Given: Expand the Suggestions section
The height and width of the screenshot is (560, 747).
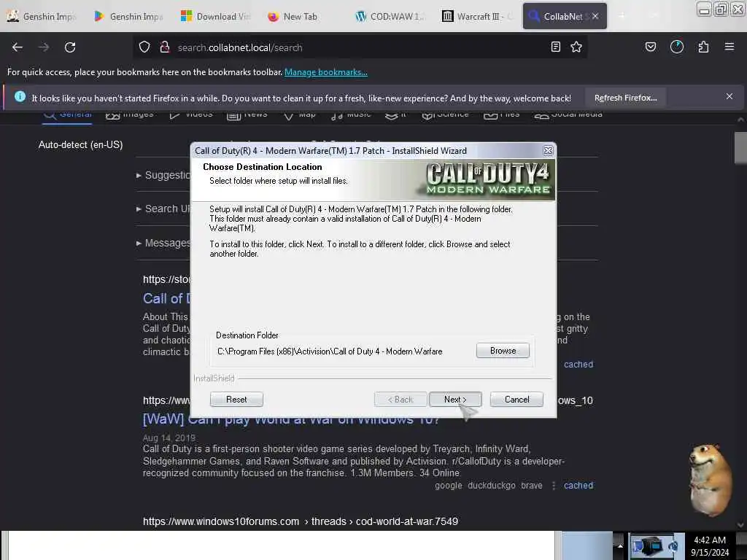Looking at the screenshot, I should [x=163, y=175].
